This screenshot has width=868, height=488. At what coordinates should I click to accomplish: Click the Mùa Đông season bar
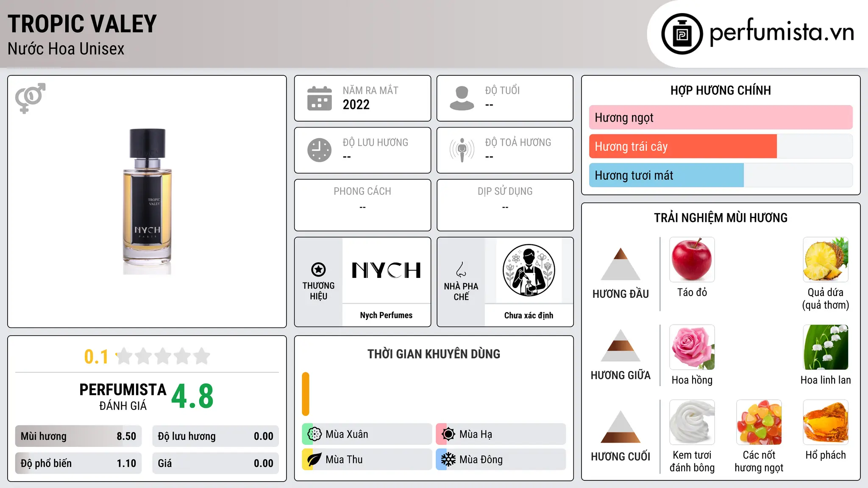tap(501, 460)
